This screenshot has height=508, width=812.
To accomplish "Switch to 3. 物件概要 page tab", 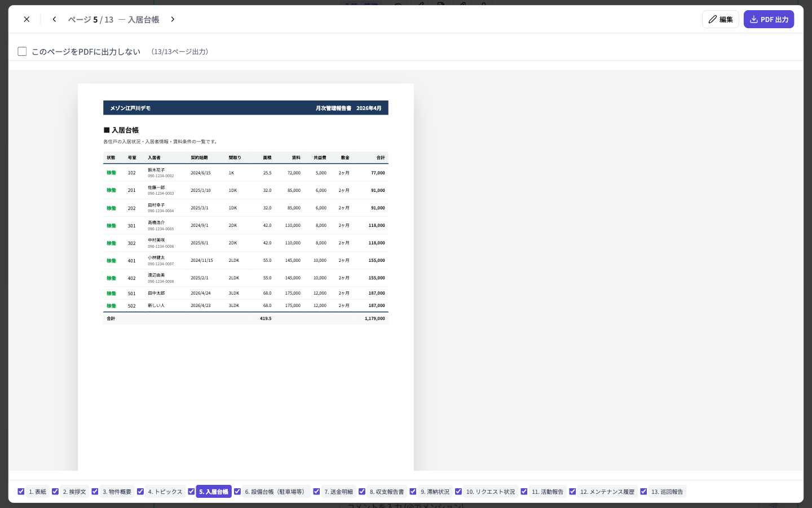I will point(117,492).
